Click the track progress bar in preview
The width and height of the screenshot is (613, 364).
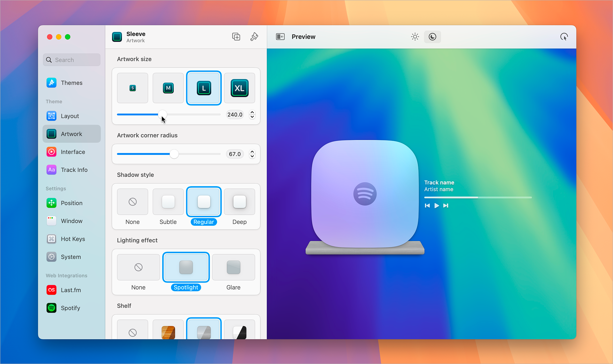point(478,198)
